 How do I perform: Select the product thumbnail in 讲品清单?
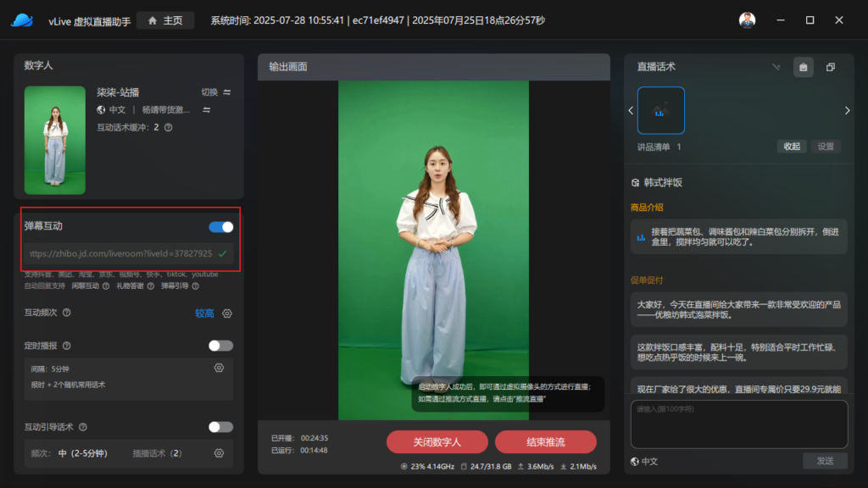[660, 110]
